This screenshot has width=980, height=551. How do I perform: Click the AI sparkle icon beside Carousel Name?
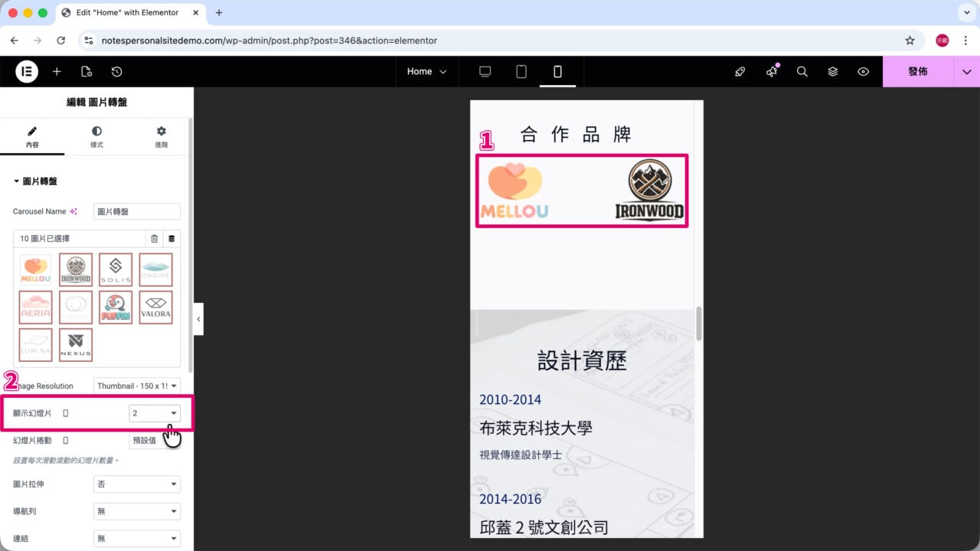tap(73, 211)
